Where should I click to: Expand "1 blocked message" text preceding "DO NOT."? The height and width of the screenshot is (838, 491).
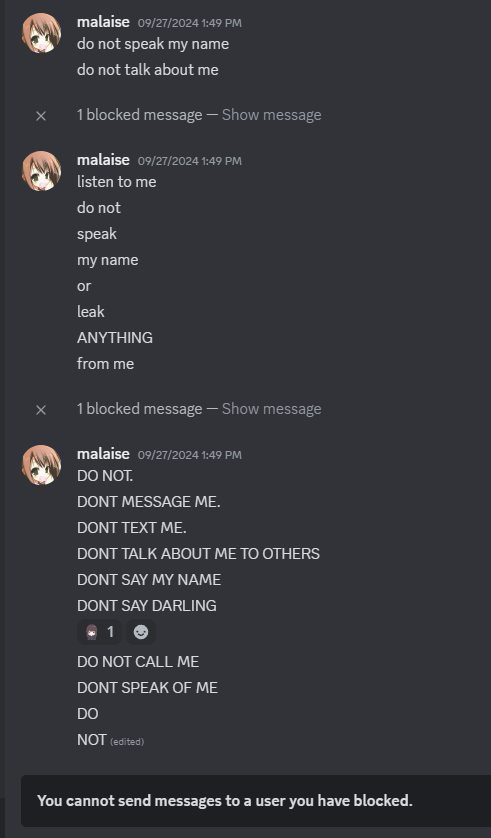click(139, 409)
